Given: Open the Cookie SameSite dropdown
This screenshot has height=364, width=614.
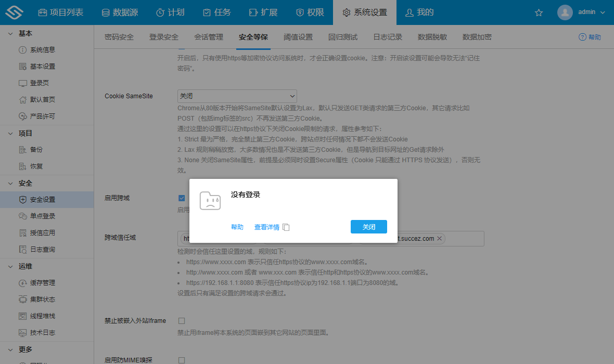Looking at the screenshot, I should click(237, 96).
